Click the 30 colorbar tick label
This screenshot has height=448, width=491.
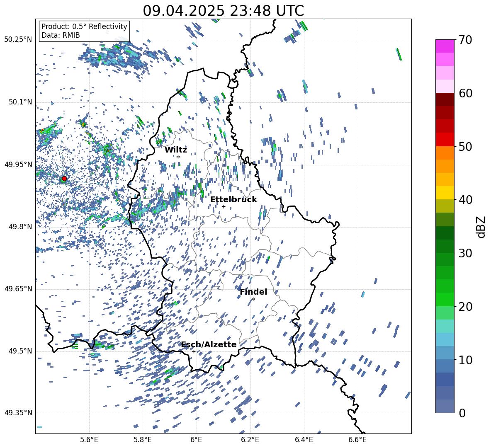point(465,253)
